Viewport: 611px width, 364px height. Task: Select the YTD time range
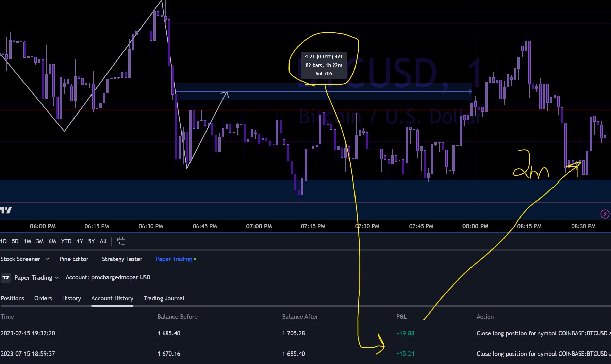tap(66, 241)
